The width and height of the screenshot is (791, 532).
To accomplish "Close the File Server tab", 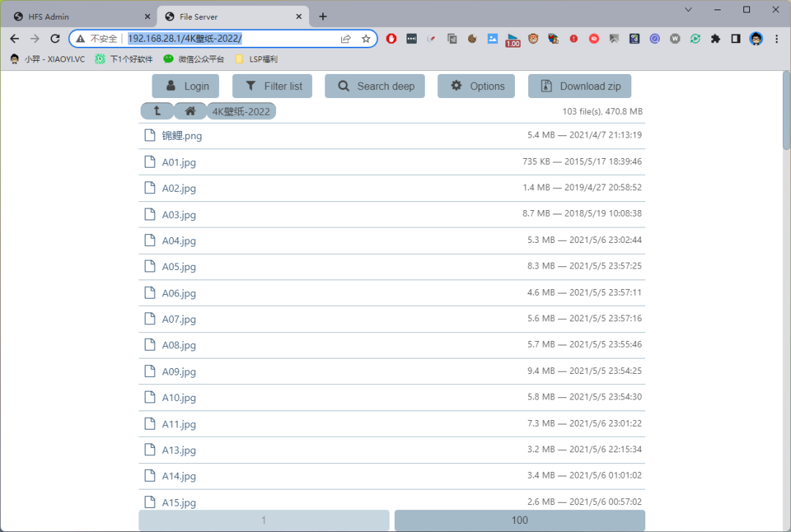I will click(299, 17).
